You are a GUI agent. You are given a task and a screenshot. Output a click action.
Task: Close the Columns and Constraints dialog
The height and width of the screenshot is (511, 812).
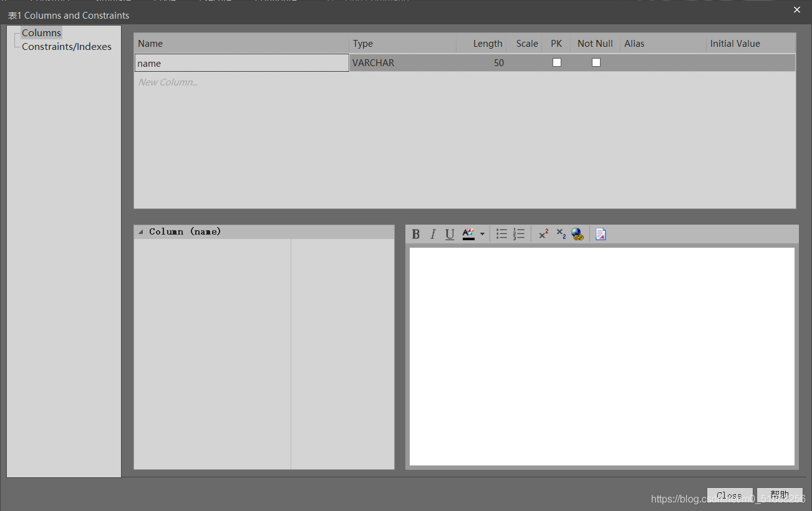pyautogui.click(x=797, y=10)
